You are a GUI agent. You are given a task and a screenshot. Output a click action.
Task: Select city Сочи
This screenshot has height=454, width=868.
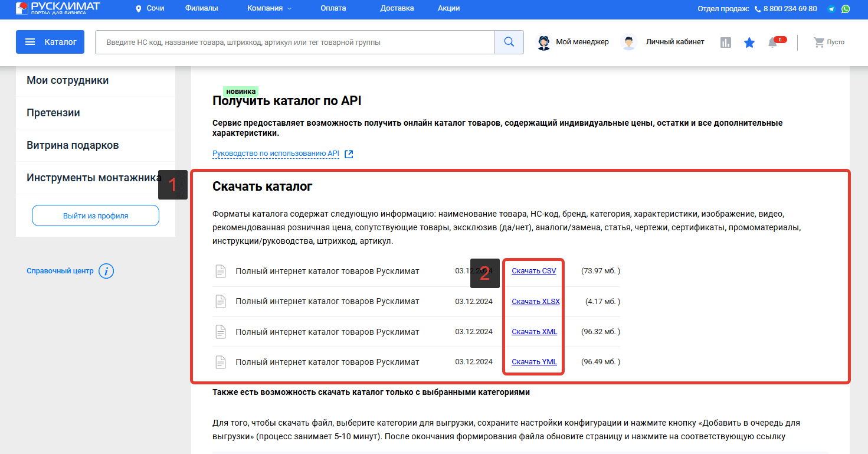(x=155, y=8)
